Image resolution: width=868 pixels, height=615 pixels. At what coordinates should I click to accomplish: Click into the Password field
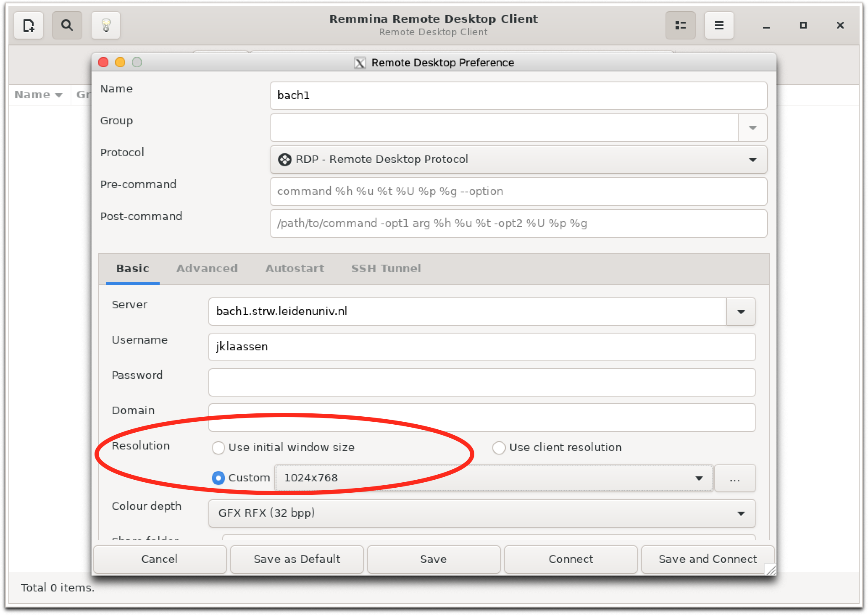[x=482, y=382]
